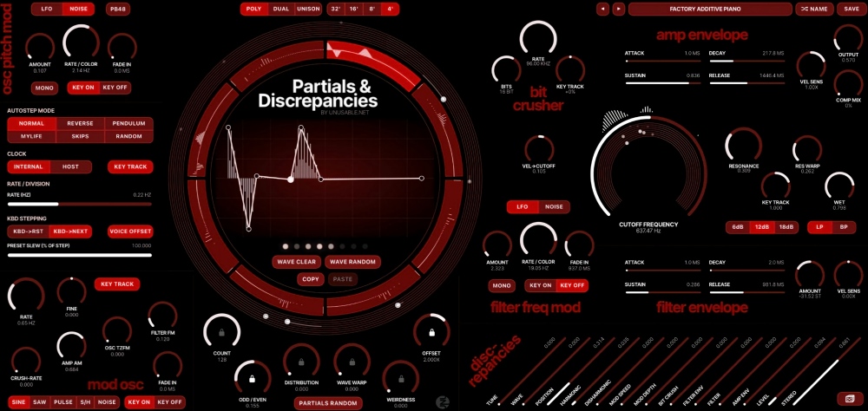Viewport: 868px width, 411px height.
Task: Select the Pendulum autostep mode
Action: [129, 123]
